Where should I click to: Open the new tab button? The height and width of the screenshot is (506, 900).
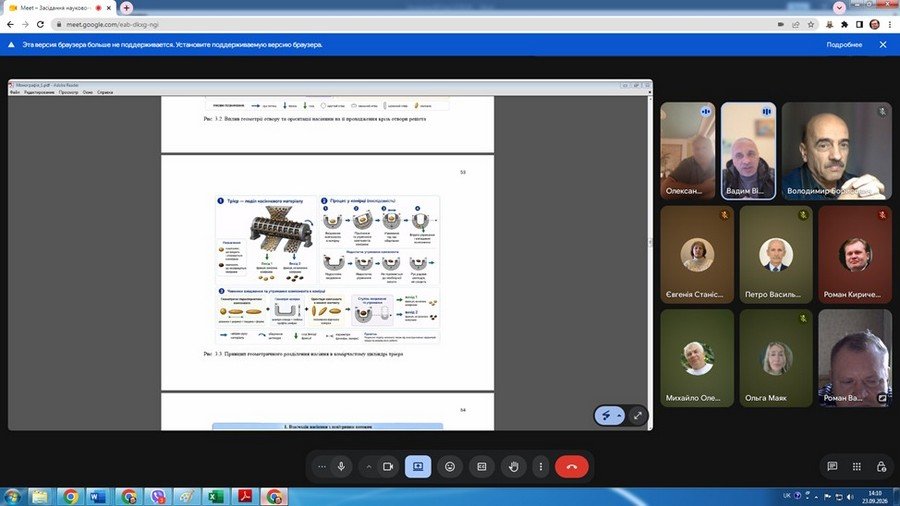pos(126,8)
